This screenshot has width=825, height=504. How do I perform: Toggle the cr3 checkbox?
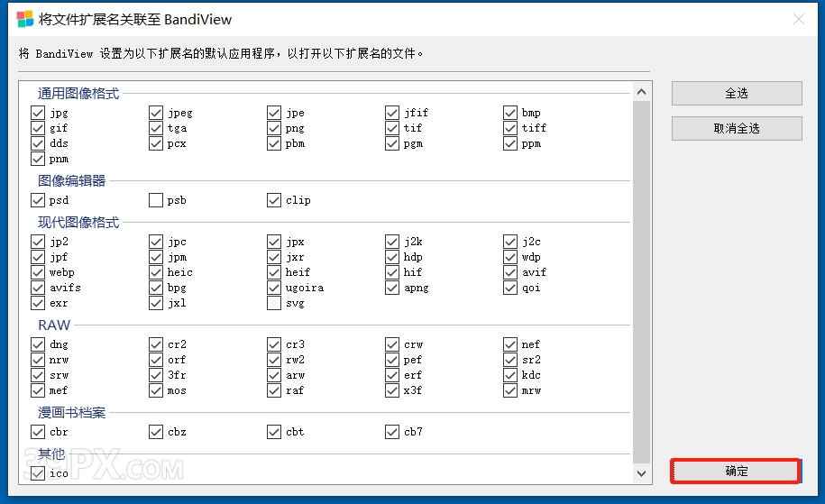274,344
